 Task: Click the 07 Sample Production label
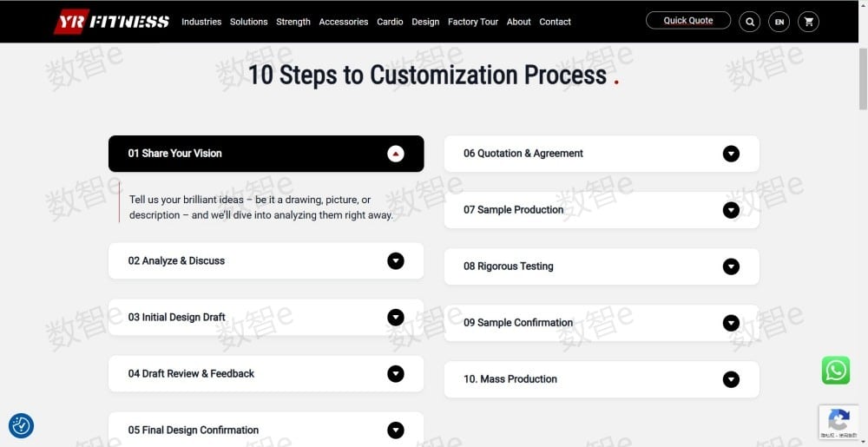(513, 210)
